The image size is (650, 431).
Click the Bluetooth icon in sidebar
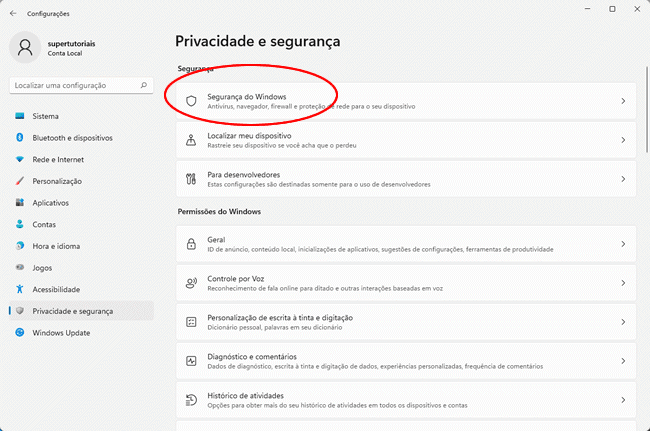(x=19, y=138)
